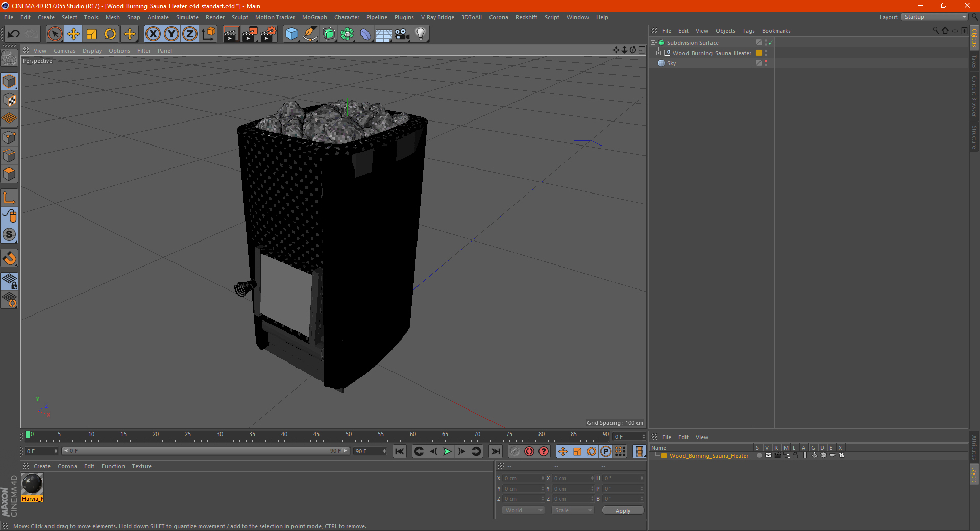
Task: Render active view clapperboard icon
Action: 231,34
